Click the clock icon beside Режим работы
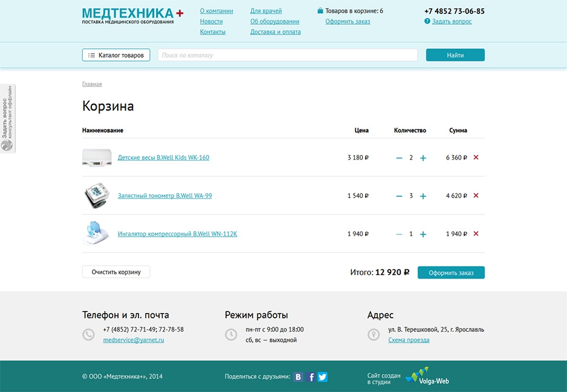Image resolution: width=567 pixels, height=392 pixels. [x=231, y=335]
